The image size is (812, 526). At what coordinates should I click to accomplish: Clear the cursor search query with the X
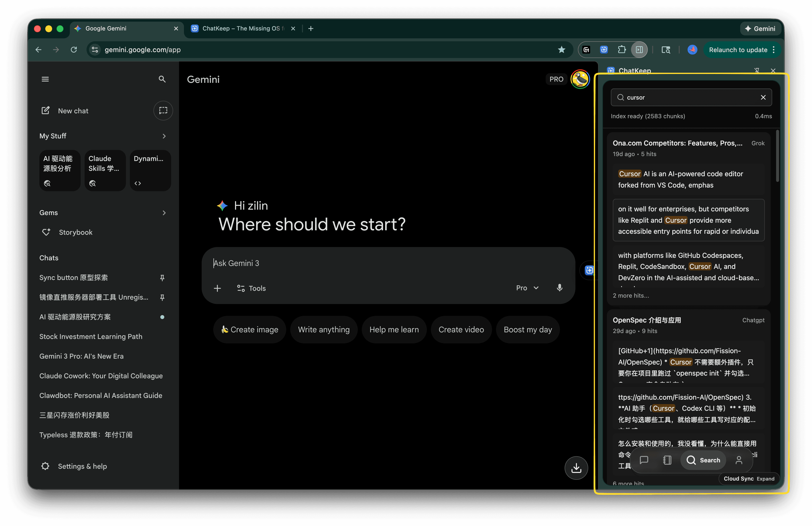click(x=764, y=97)
